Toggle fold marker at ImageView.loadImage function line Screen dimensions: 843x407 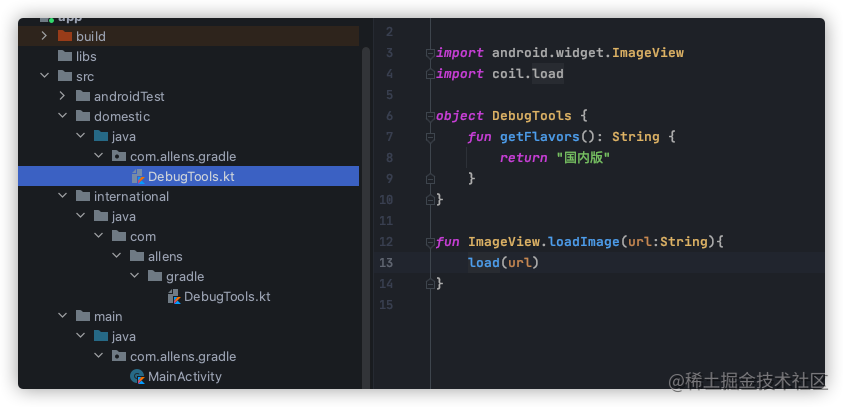coord(430,242)
